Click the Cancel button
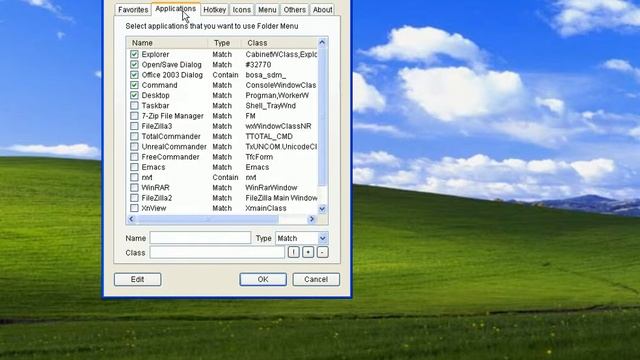Image resolution: width=640 pixels, height=360 pixels. point(316,279)
